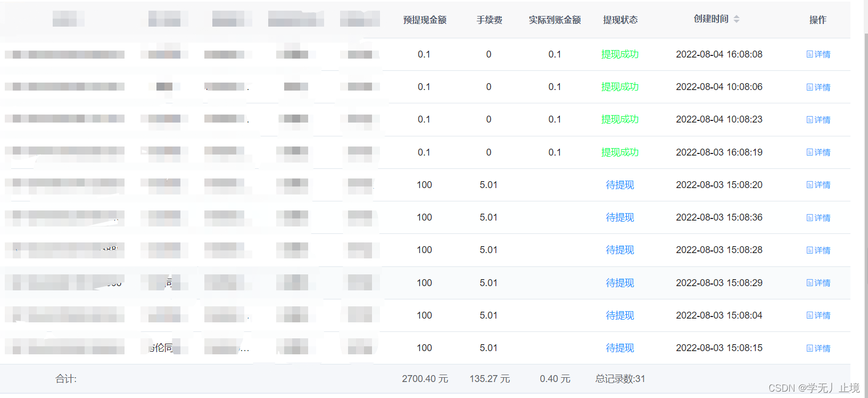This screenshot has width=868, height=398.
Task: Click timestamp 2022-08-03 16:08:19
Action: (x=719, y=152)
